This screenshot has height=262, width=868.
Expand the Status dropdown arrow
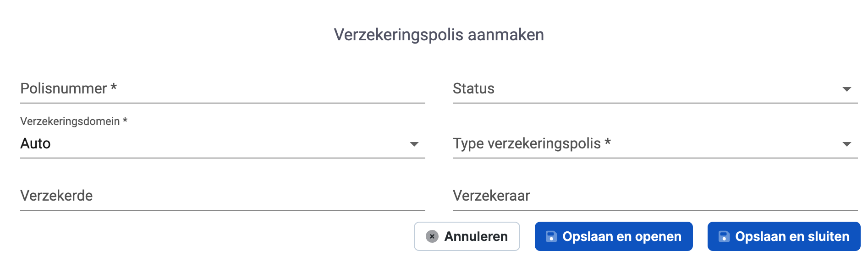[846, 89]
